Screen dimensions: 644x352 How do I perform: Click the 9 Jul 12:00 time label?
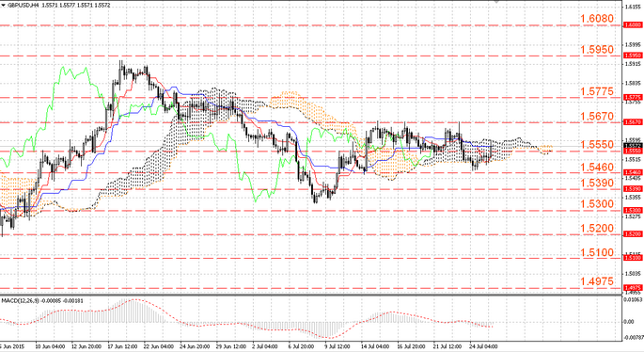pos(338,346)
